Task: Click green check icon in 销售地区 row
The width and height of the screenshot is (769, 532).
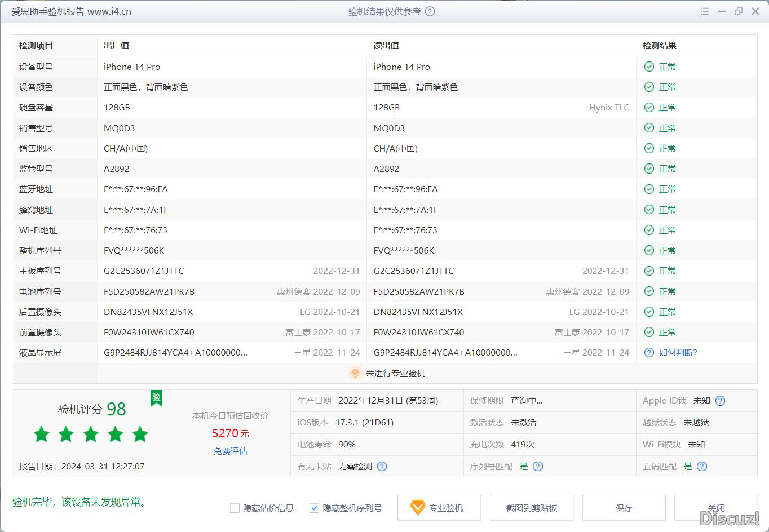Action: click(x=649, y=148)
